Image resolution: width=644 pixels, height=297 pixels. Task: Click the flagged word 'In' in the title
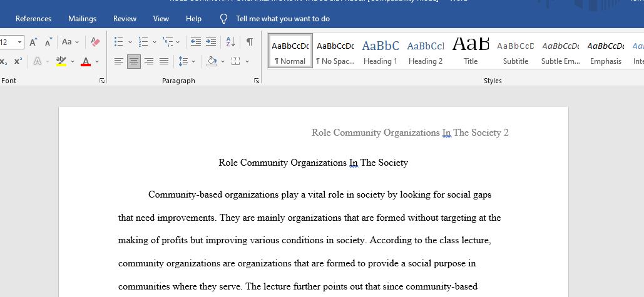point(354,163)
